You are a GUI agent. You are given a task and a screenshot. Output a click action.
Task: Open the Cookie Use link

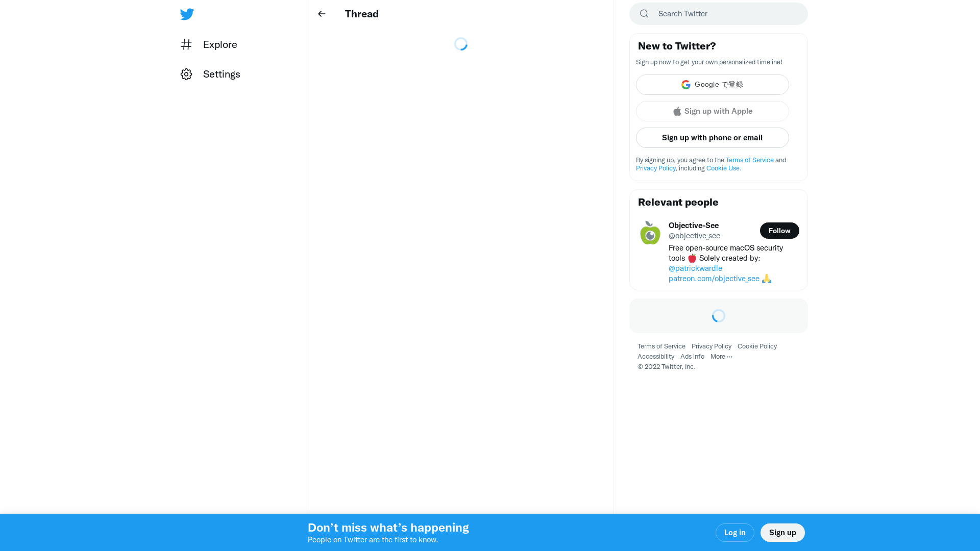click(x=723, y=168)
